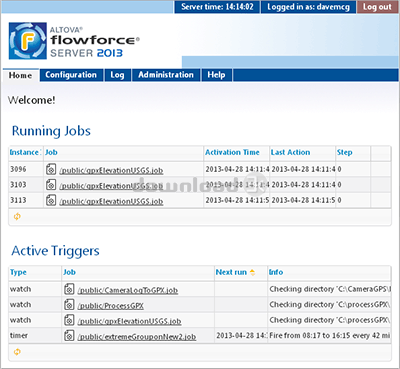Sort triggers by the Type column
400x369 pixels.
[18, 272]
